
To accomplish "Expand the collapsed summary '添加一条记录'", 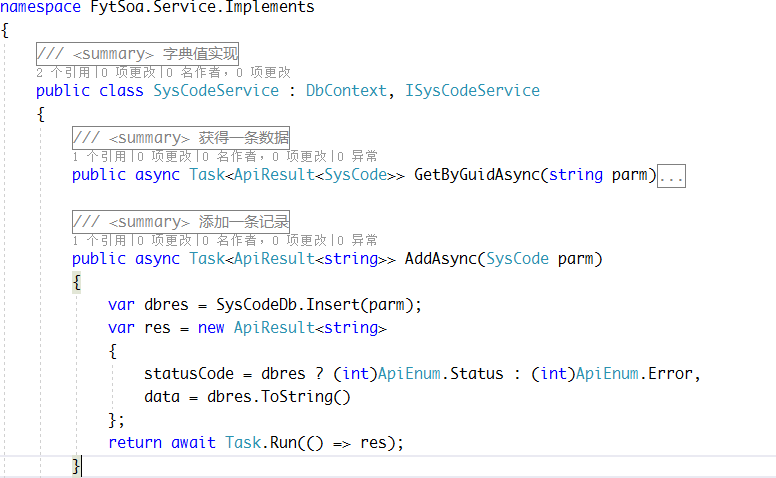I will (181, 222).
